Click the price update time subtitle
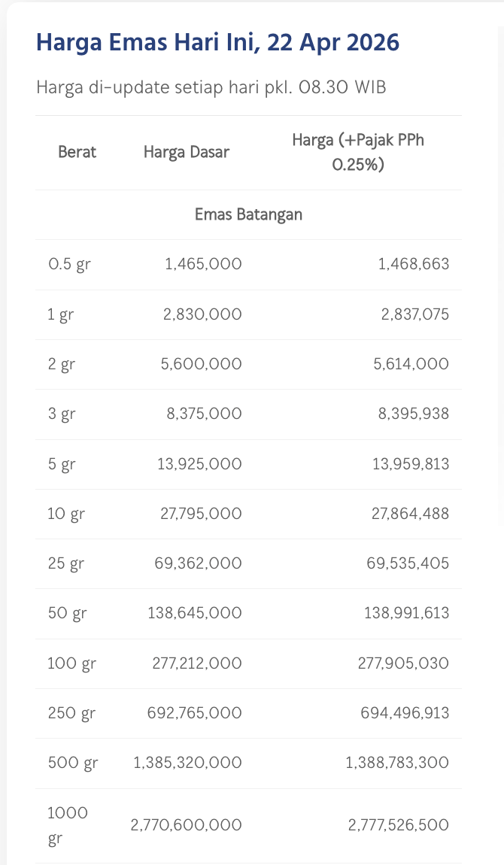This screenshot has height=865, width=504. click(211, 86)
